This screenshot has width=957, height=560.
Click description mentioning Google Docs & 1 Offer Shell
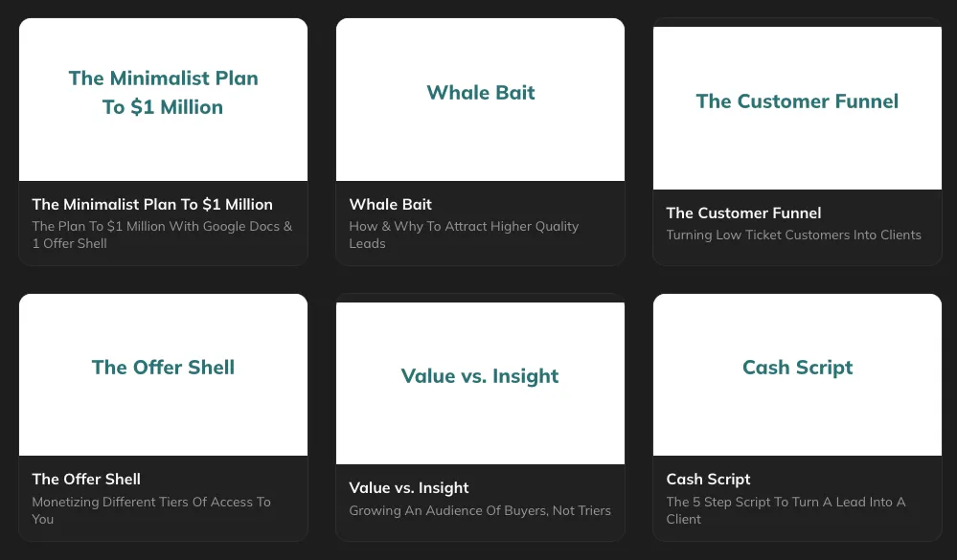(x=162, y=235)
